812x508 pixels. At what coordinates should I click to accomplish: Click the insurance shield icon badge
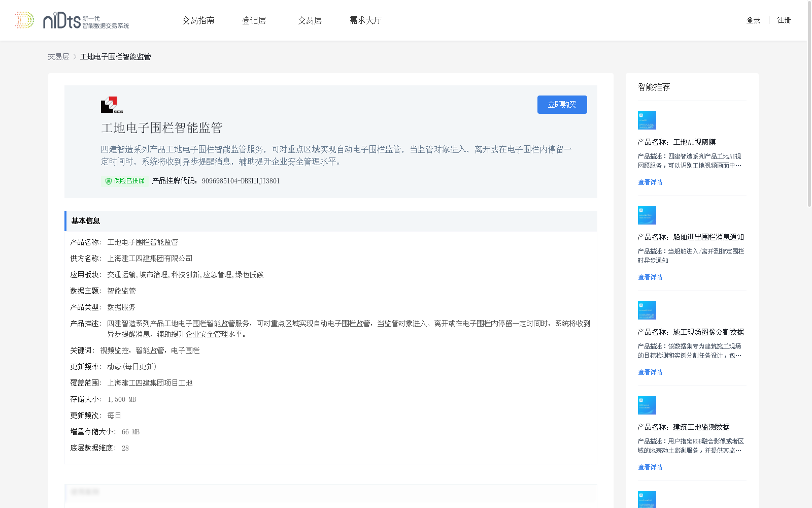pos(108,181)
